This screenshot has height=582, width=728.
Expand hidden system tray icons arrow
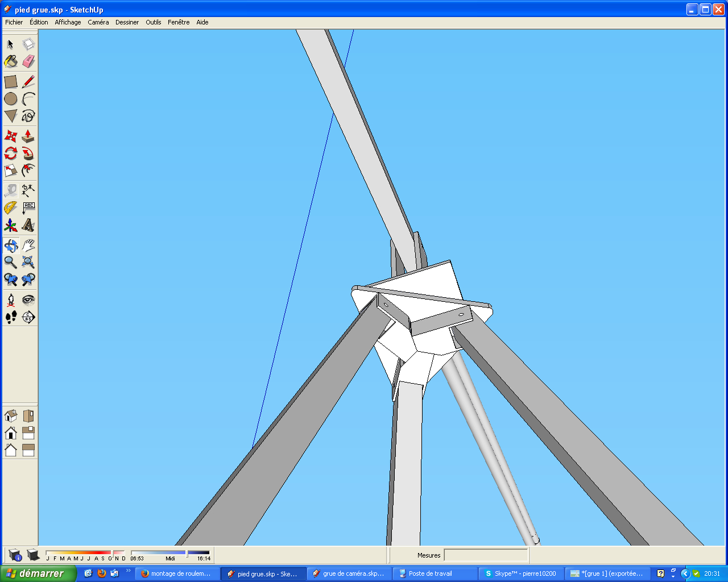[x=685, y=573]
